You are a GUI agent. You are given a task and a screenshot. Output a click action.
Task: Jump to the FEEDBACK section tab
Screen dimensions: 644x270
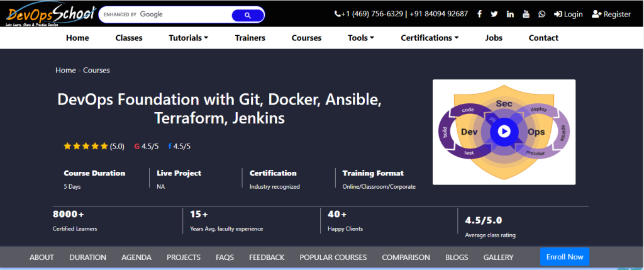tap(267, 257)
